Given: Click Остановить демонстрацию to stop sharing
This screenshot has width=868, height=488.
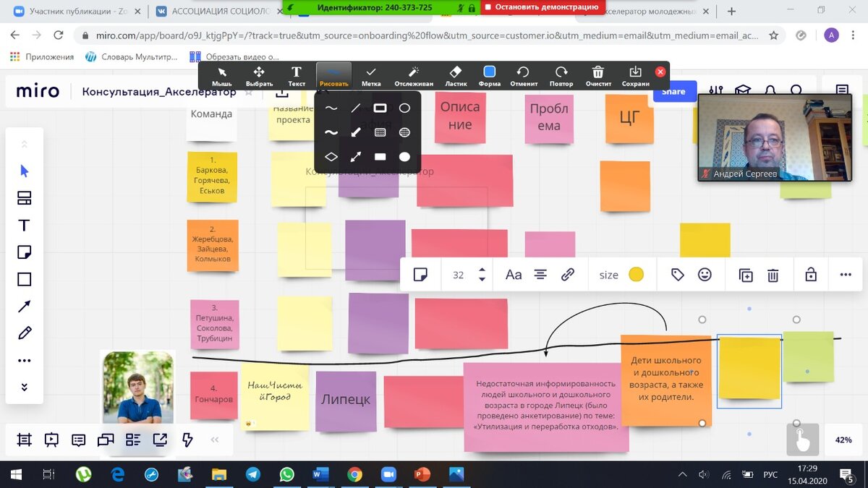Looking at the screenshot, I should click(542, 7).
